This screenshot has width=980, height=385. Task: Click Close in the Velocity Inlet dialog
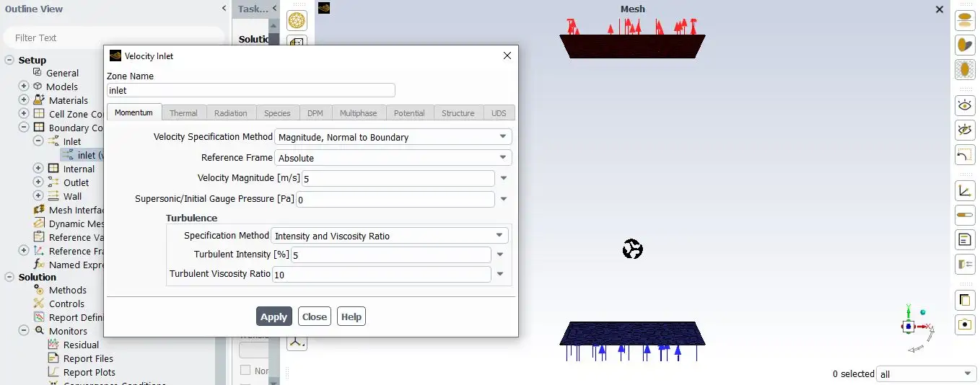coord(315,317)
